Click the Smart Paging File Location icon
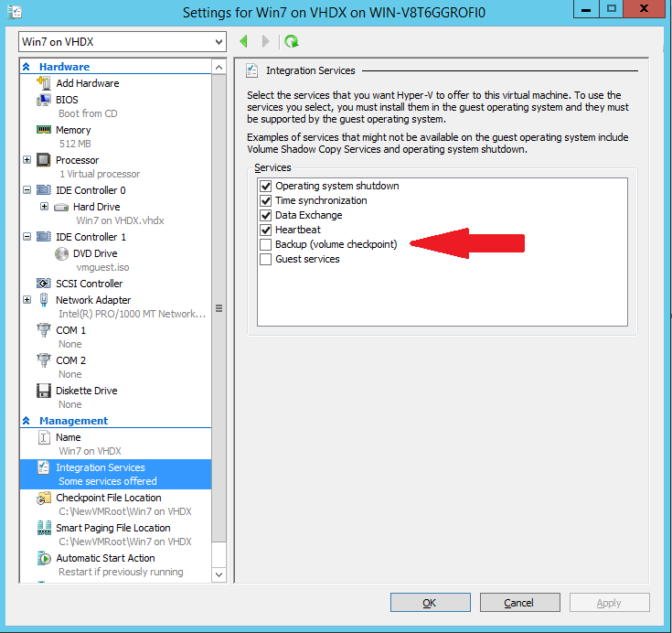The width and height of the screenshot is (672, 633). tap(44, 528)
